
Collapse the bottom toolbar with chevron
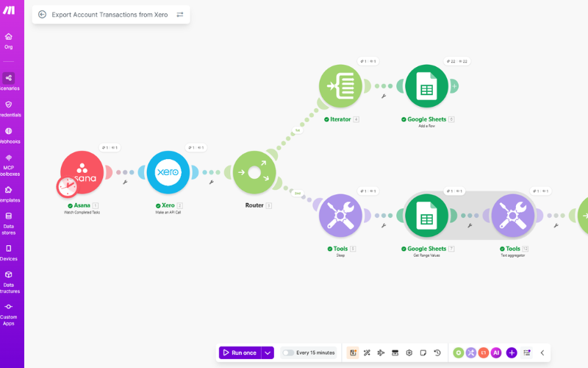[542, 353]
